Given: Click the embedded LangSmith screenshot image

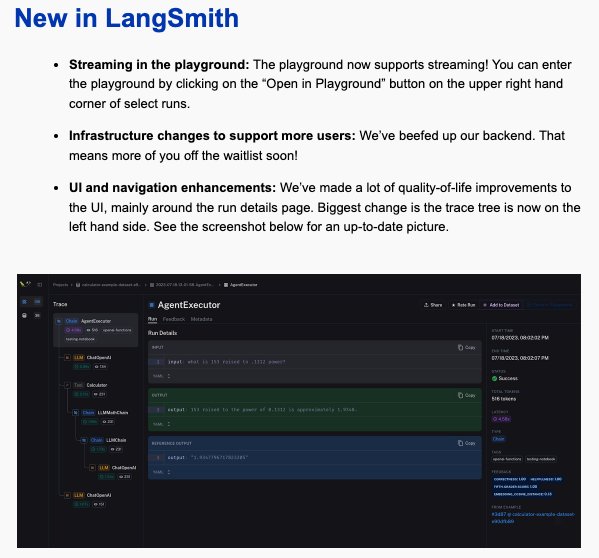Looking at the screenshot, I should coord(299,411).
